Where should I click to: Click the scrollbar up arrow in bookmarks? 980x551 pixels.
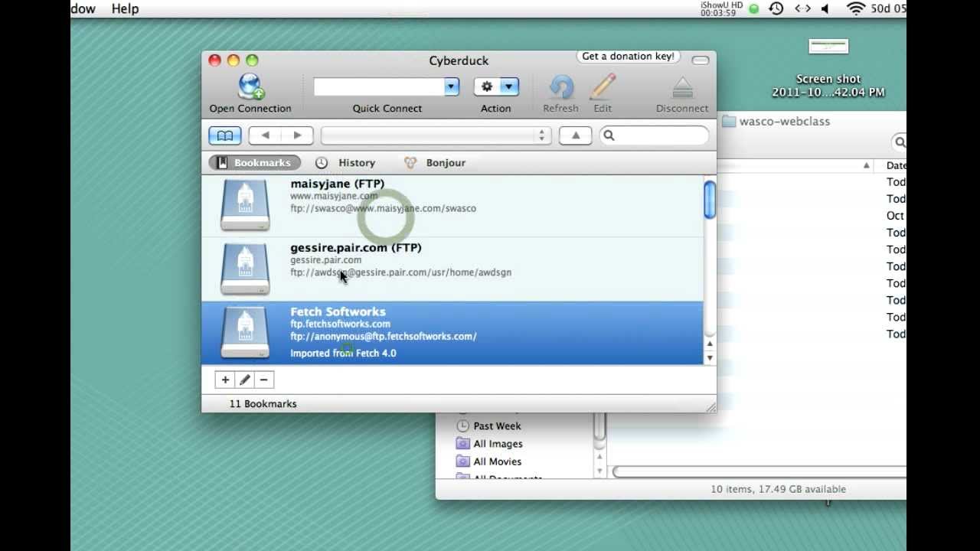tap(710, 344)
